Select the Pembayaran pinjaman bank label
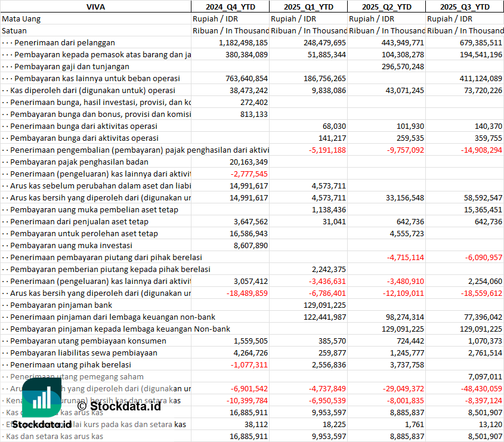Screen dimensions: 504x442 coord(61,305)
